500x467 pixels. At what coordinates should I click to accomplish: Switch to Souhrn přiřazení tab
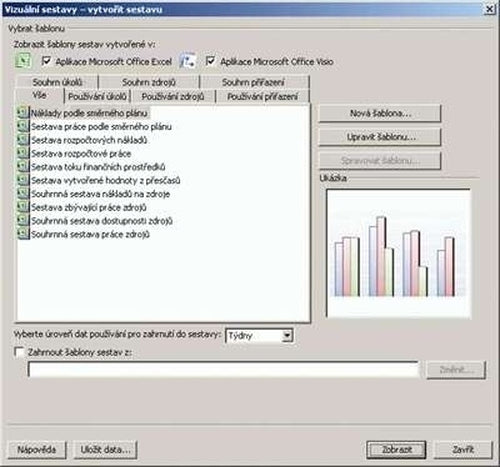253,82
